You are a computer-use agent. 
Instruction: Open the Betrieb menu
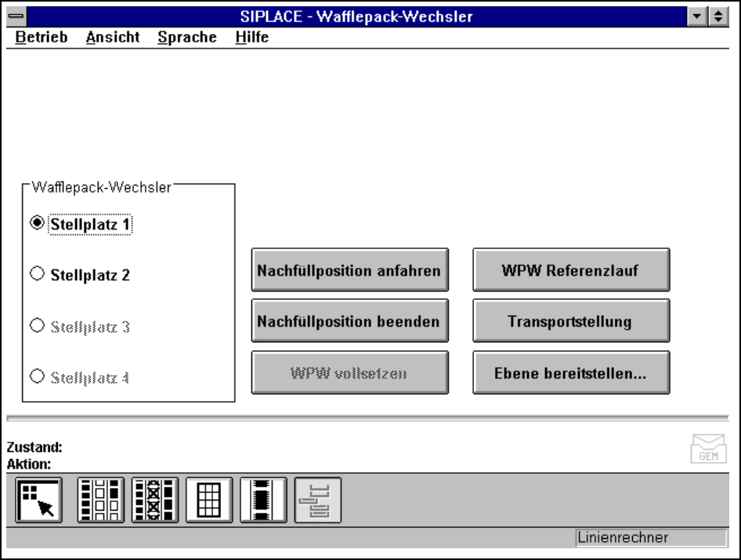click(x=41, y=37)
